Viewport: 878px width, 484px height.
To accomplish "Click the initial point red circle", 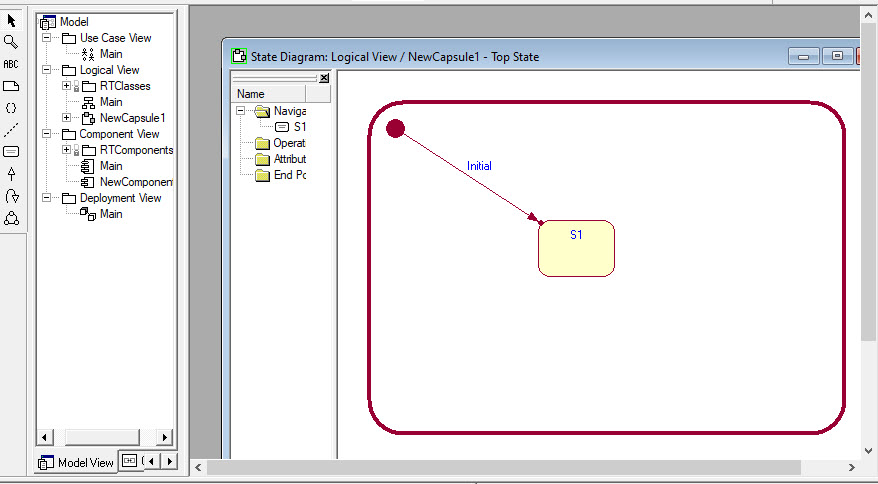I will [395, 128].
